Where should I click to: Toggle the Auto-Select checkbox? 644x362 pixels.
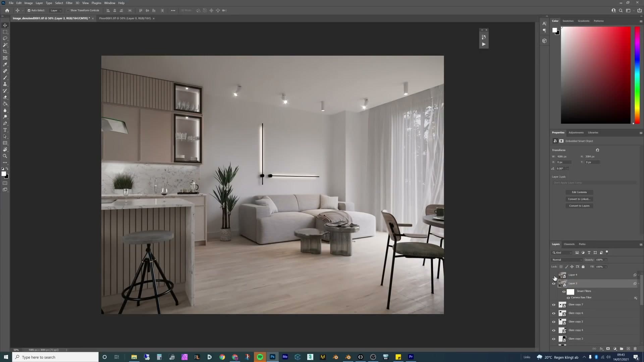tap(29, 10)
